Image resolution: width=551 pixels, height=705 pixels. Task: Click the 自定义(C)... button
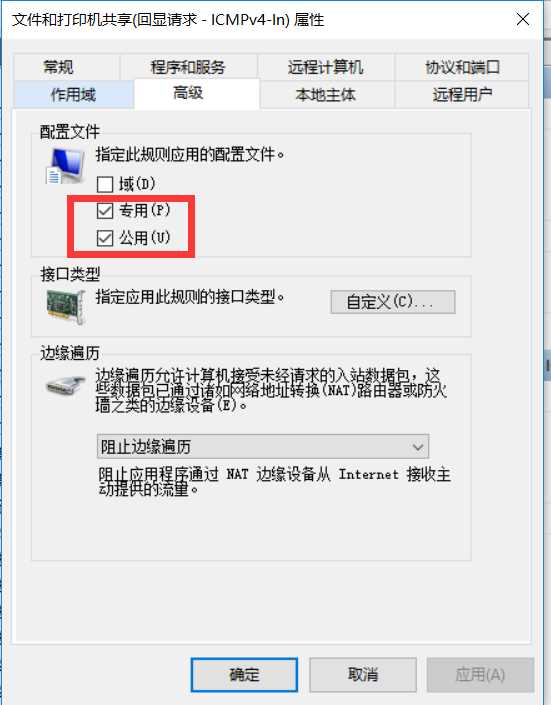coord(393,302)
